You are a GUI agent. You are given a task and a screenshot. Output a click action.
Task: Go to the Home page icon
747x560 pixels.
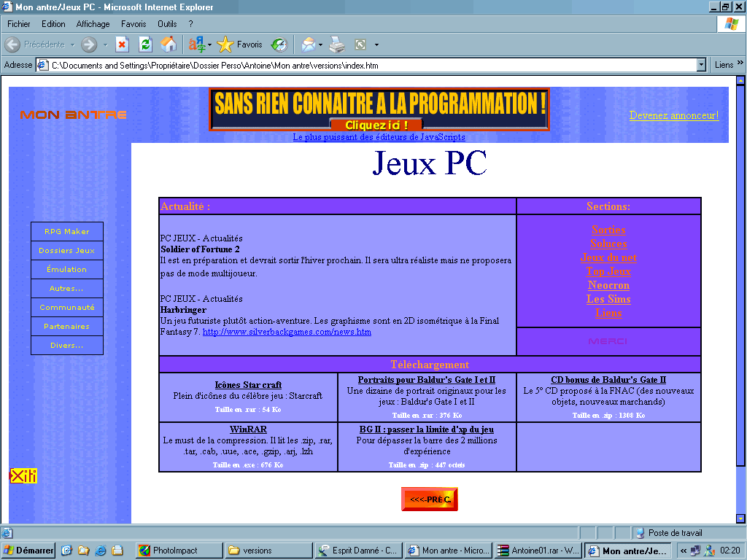pos(169,44)
